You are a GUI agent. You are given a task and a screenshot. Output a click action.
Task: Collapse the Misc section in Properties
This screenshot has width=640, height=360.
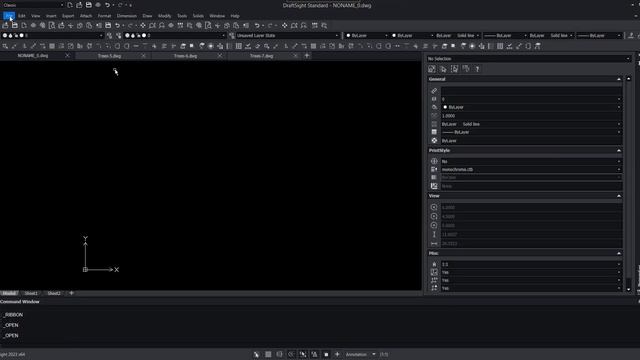tap(619, 253)
